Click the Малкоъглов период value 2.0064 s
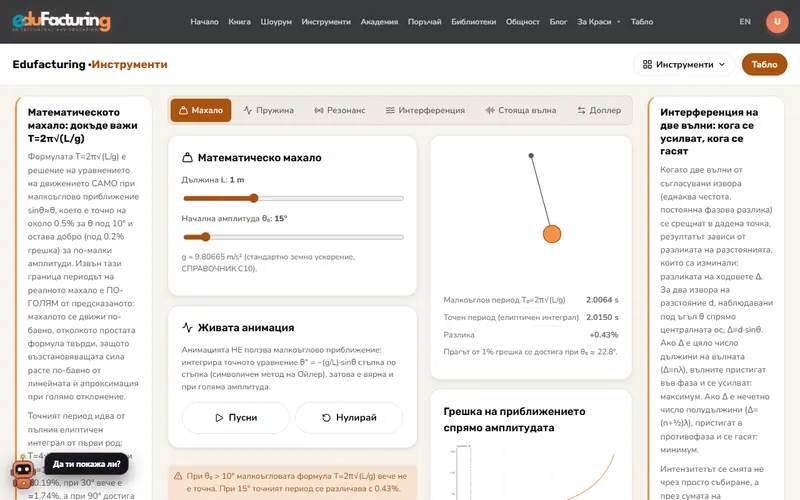 click(602, 299)
